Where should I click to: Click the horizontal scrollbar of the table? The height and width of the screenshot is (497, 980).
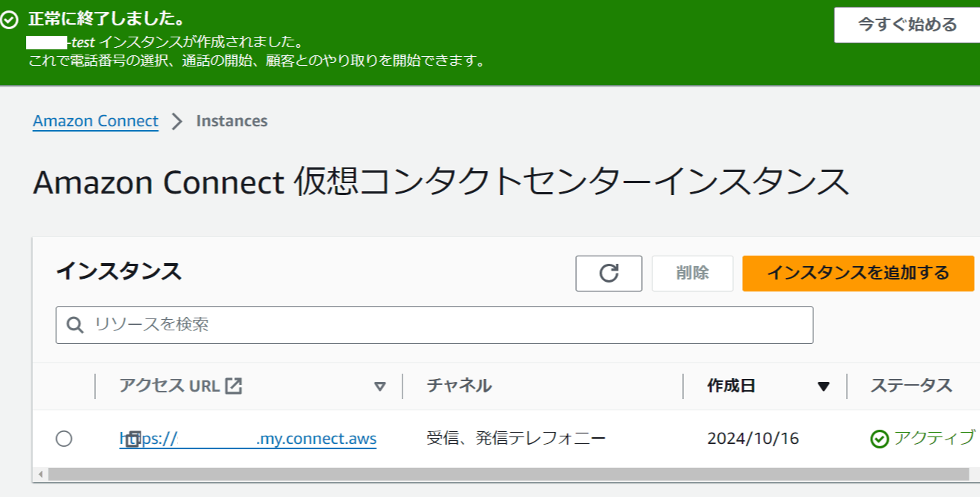coord(507,474)
